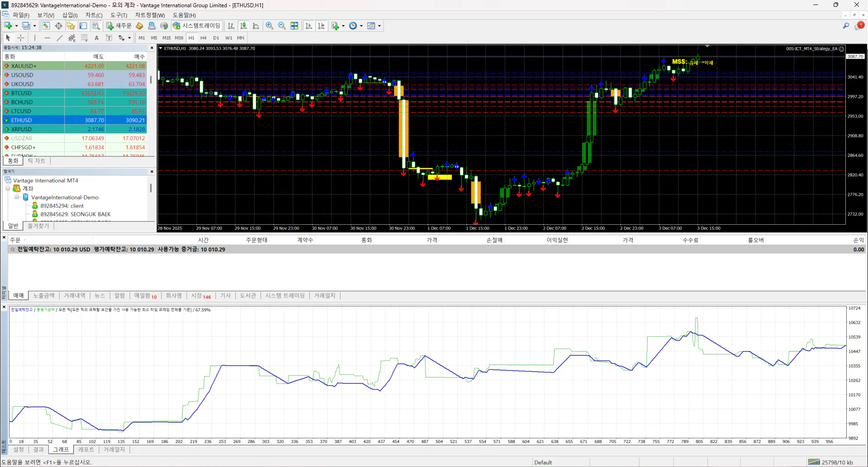This screenshot has width=868, height=467.
Task: Open the chart templates icon
Action: 371,26
